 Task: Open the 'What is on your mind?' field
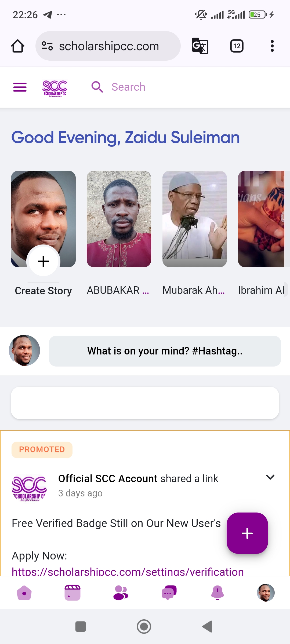point(165,351)
